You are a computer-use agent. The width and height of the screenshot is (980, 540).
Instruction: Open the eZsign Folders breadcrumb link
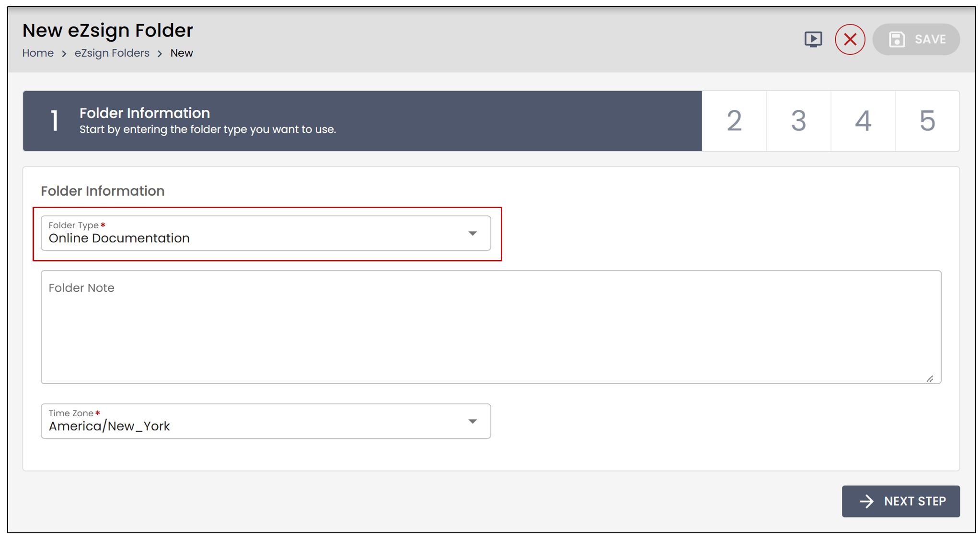pyautogui.click(x=112, y=53)
